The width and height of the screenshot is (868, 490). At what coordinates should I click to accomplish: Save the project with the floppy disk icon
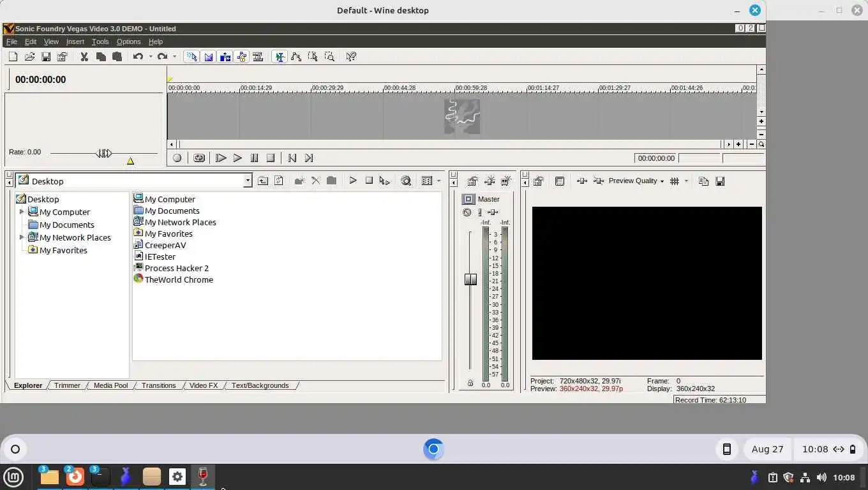click(46, 57)
